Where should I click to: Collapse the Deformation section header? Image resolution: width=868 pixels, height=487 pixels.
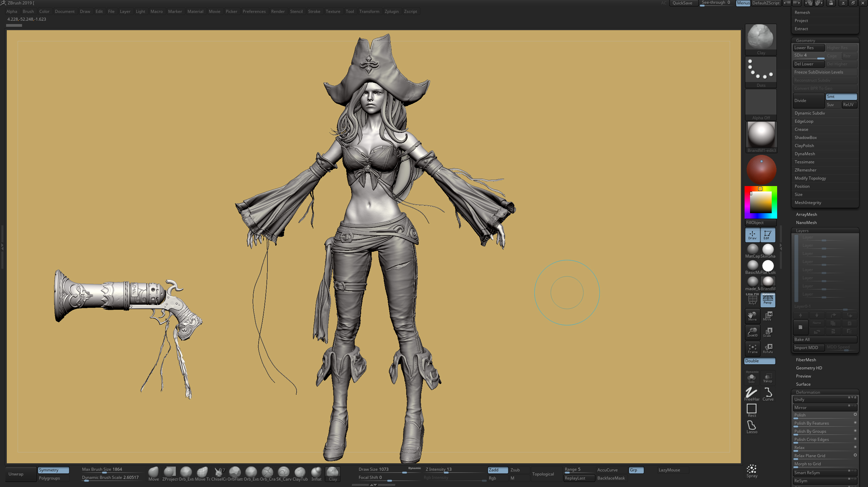[x=808, y=392]
